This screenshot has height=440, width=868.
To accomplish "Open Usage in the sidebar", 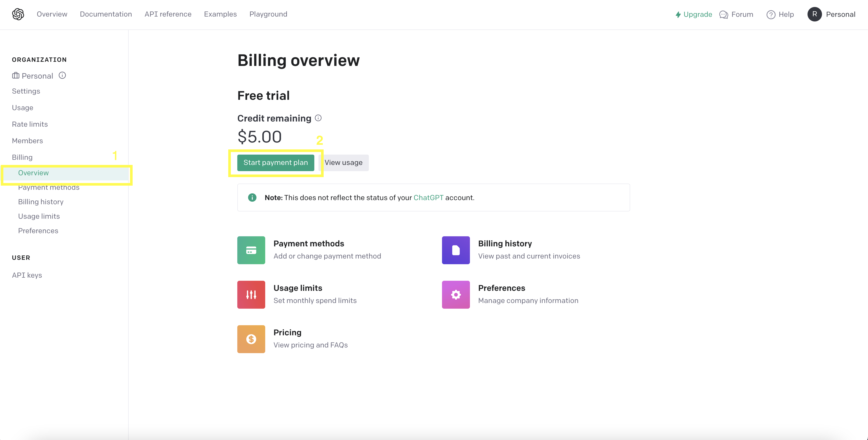I will point(22,108).
